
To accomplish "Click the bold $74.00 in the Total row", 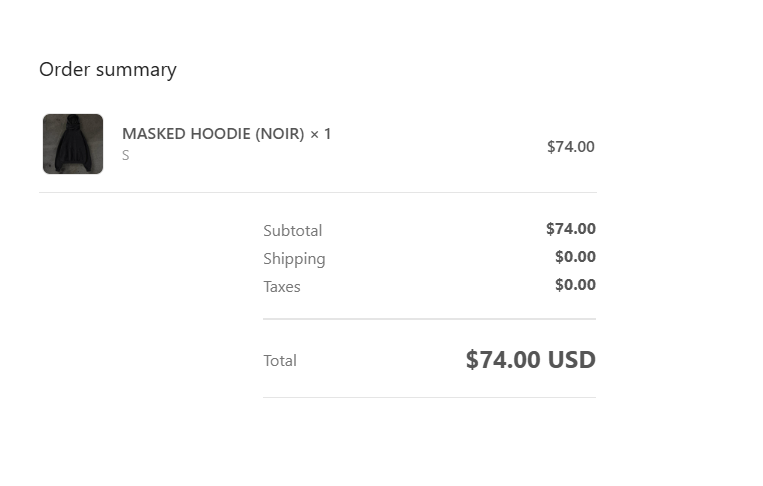I will click(503, 360).
